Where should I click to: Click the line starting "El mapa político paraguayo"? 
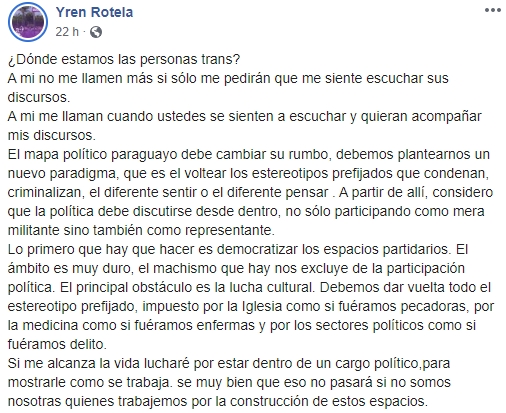[x=249, y=154]
